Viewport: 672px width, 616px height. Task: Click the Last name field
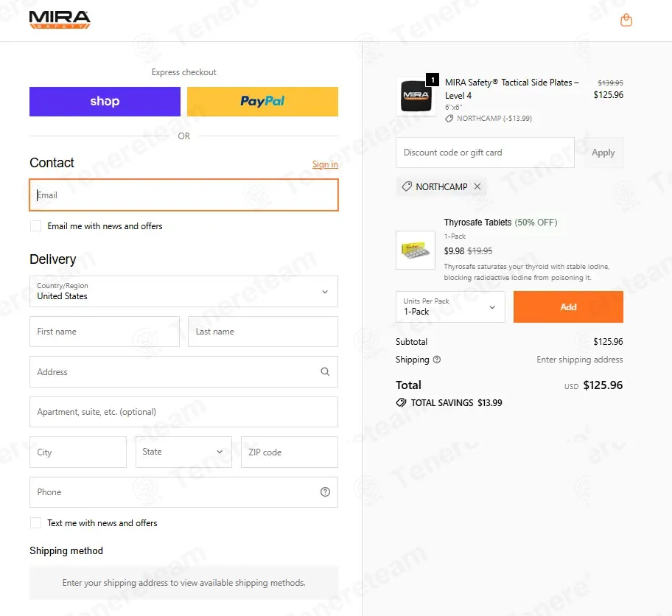pos(263,332)
